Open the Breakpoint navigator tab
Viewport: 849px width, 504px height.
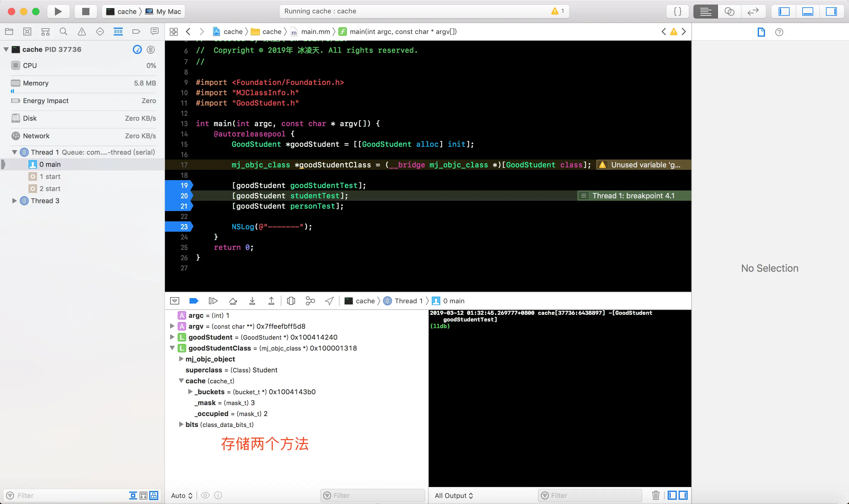point(136,32)
